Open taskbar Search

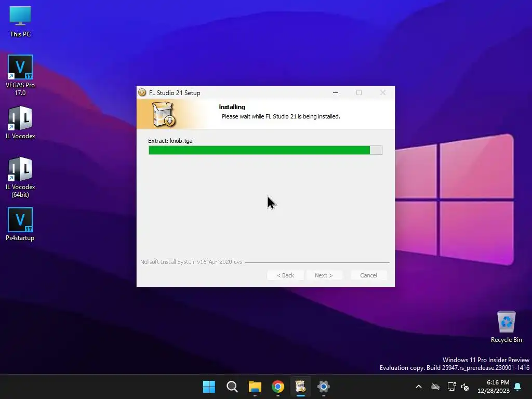232,387
